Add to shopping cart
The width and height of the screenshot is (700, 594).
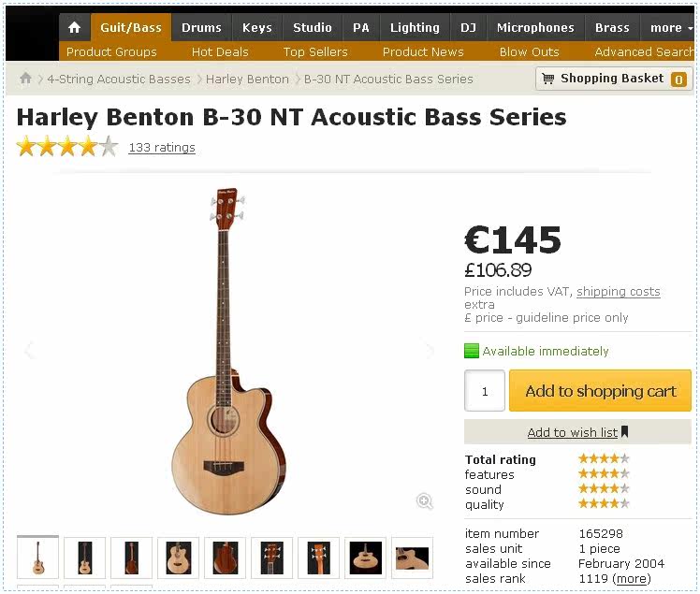coord(600,391)
